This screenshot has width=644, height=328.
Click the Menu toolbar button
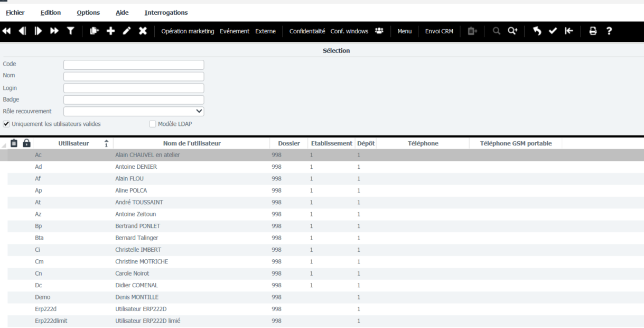point(405,31)
